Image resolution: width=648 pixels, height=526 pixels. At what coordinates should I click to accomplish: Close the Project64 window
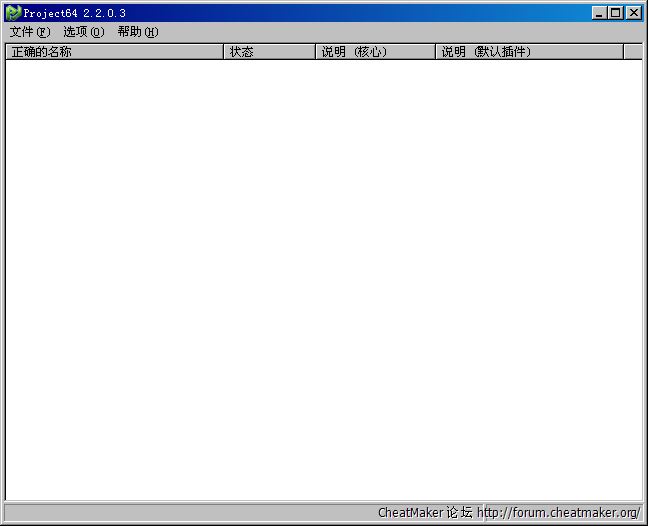(633, 13)
